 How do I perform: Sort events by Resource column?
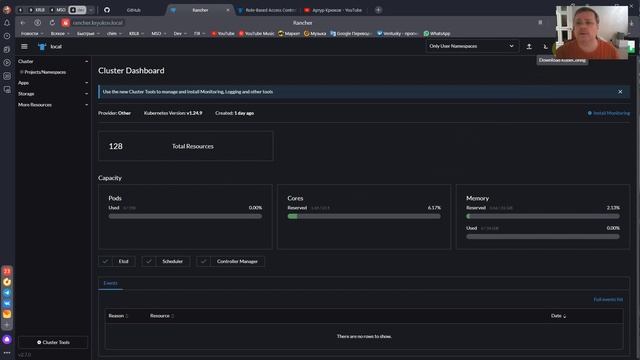(x=162, y=316)
